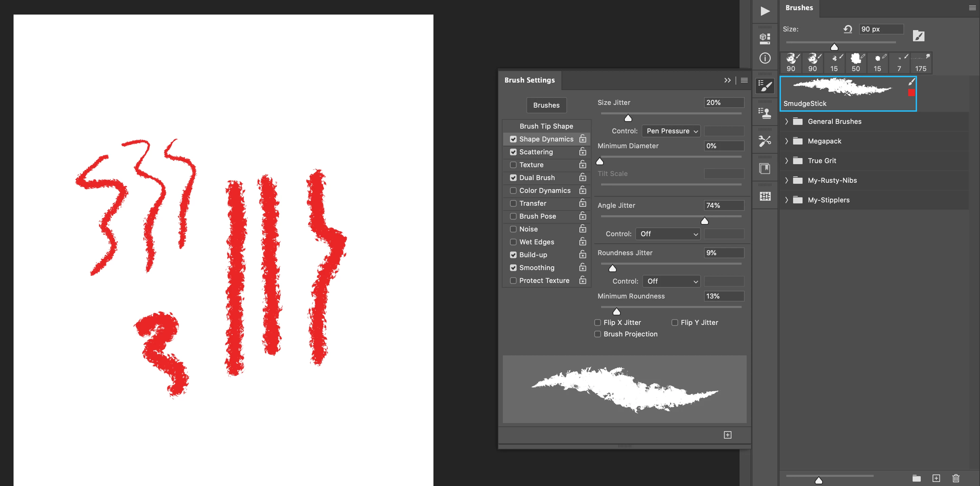The image size is (980, 486).
Task: Click the Brushes button in Brush Settings
Action: tap(546, 105)
